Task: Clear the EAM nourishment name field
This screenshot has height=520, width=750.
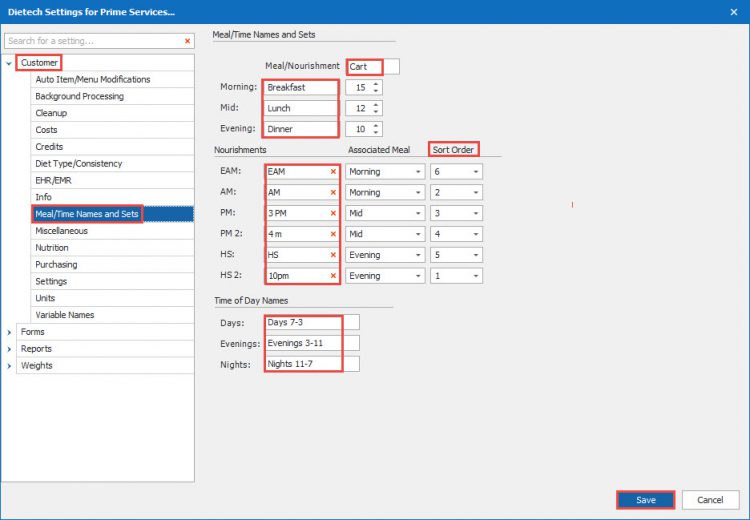Action: tap(333, 171)
